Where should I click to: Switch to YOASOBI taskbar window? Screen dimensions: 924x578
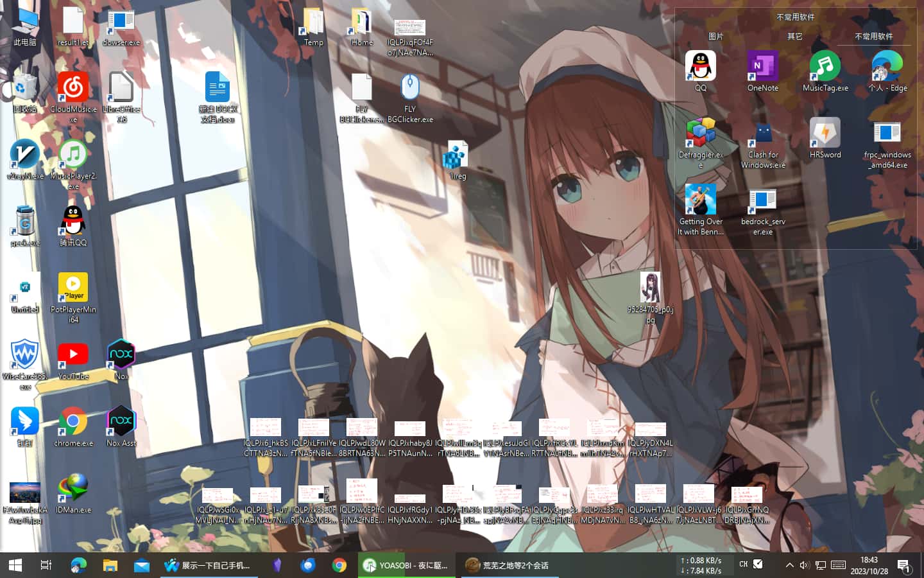pyautogui.click(x=407, y=565)
